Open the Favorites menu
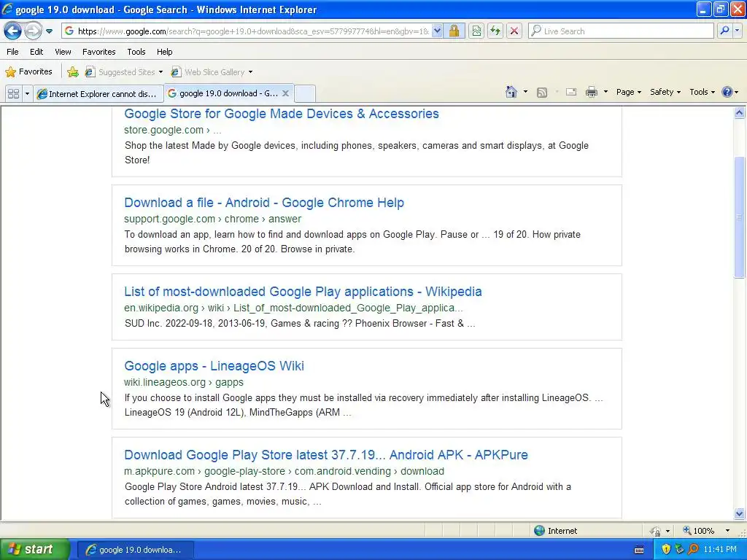This screenshot has height=560, width=747. pos(99,52)
